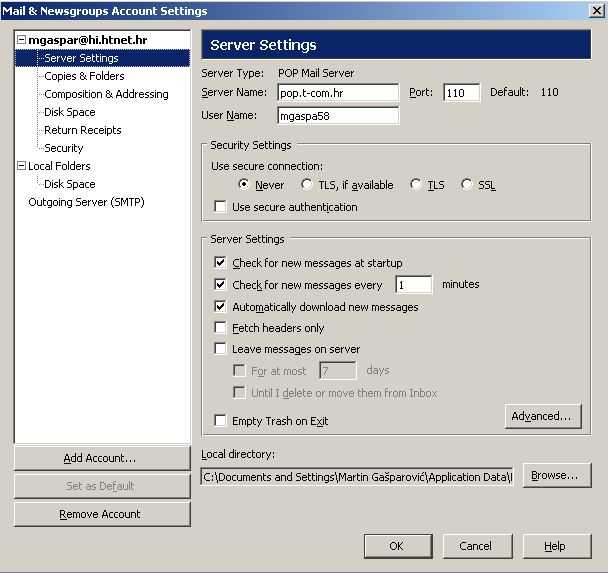Enable Empty Trash on Exit

coord(220,421)
